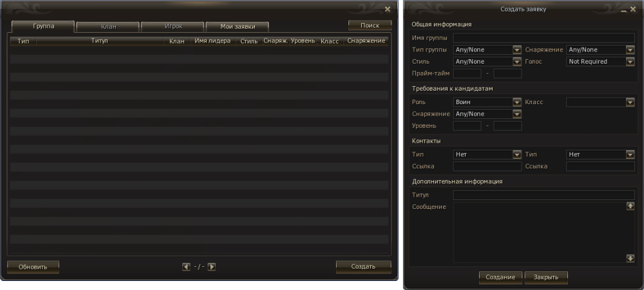This screenshot has height=290, width=644.
Task: Select the Игрок tab
Action: pyautogui.click(x=173, y=27)
